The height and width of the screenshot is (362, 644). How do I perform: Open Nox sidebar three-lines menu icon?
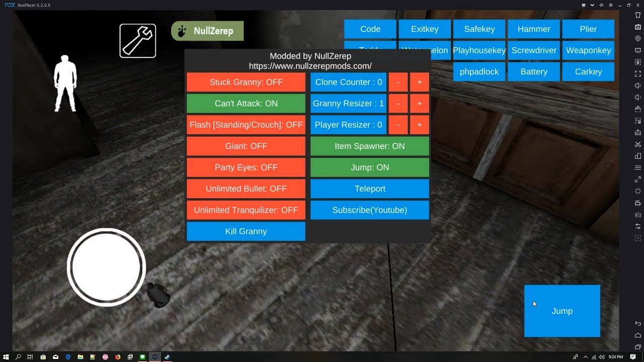pyautogui.click(x=638, y=167)
